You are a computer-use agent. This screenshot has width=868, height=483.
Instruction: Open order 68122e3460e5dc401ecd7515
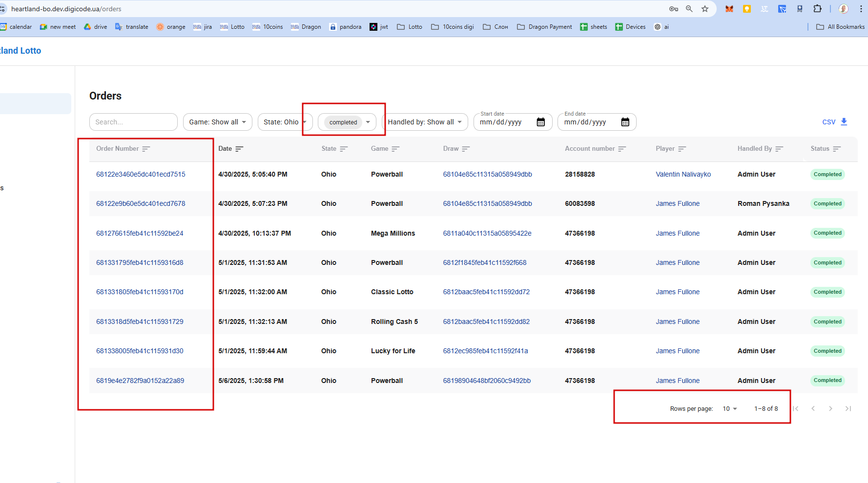[141, 174]
